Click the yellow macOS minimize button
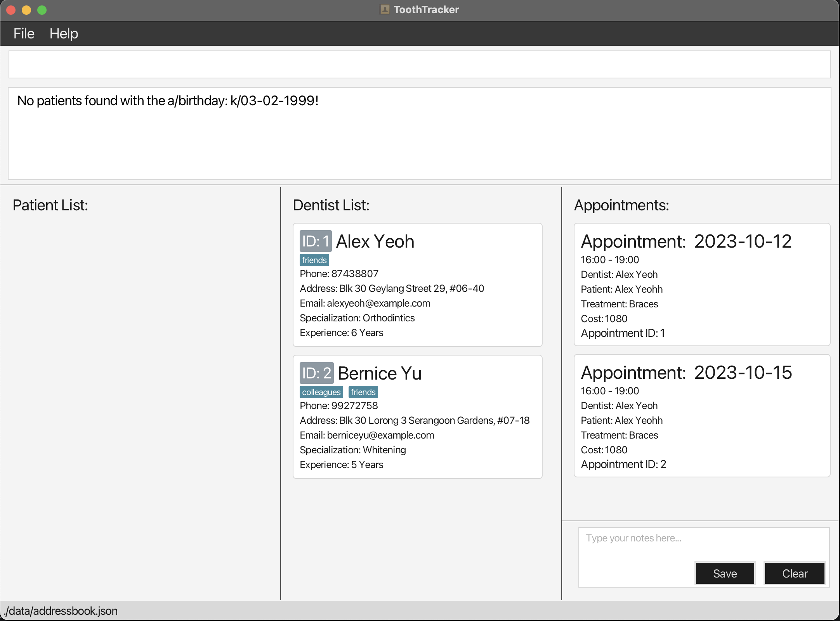The width and height of the screenshot is (840, 621). point(26,10)
